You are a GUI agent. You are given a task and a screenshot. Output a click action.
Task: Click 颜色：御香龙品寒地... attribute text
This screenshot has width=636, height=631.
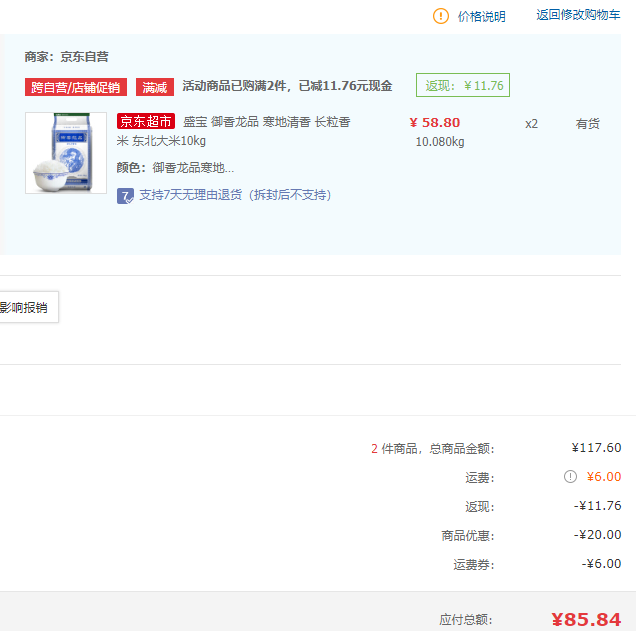175,167
